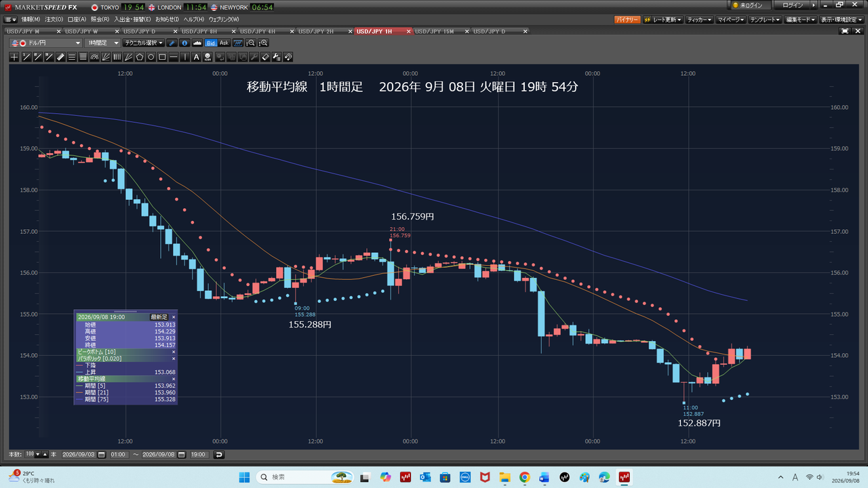Click the cloud chart type icon
This screenshot has height=488, width=868.
point(197,43)
